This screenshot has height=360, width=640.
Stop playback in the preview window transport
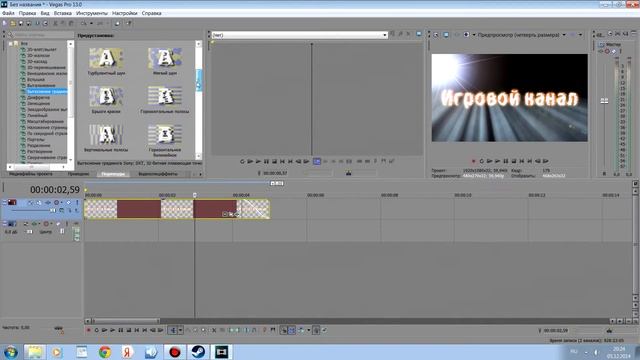(x=514, y=161)
